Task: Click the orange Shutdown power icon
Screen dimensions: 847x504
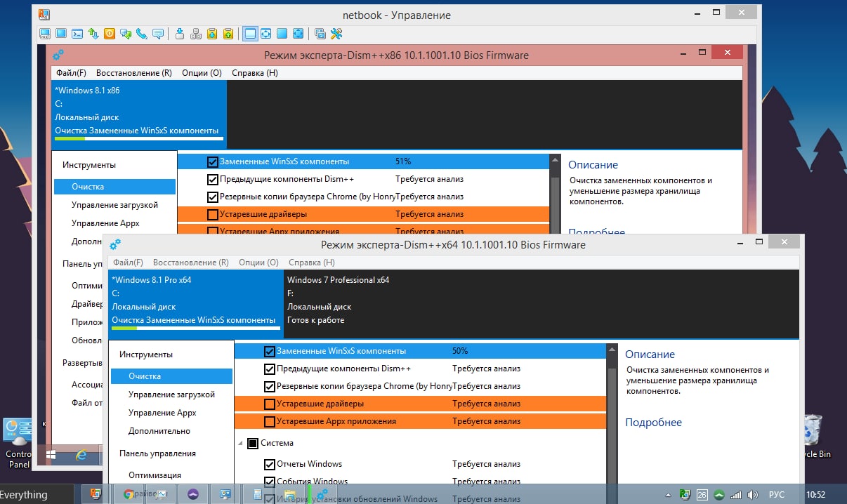Action: point(110,34)
